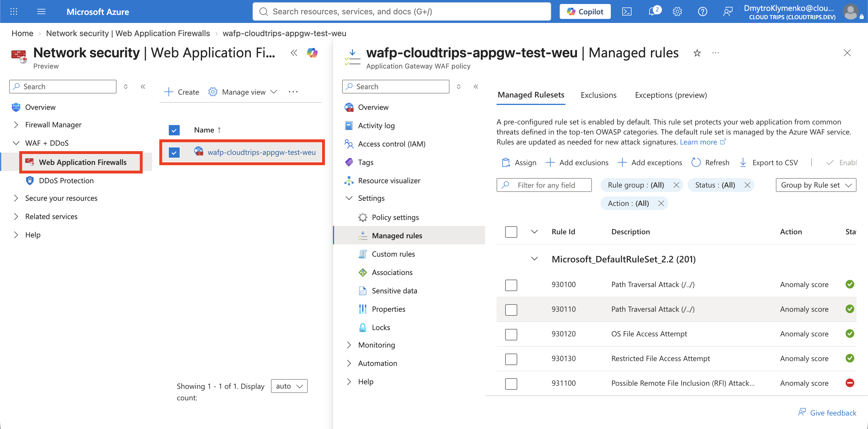868x429 pixels.
Task: Open Policy settings in policy menu
Action: [x=395, y=218]
